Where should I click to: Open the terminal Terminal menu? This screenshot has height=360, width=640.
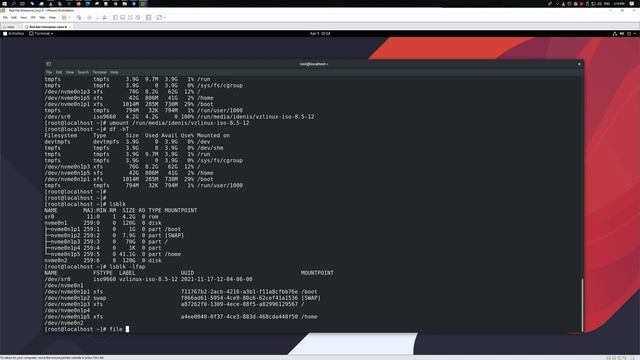pos(99,72)
